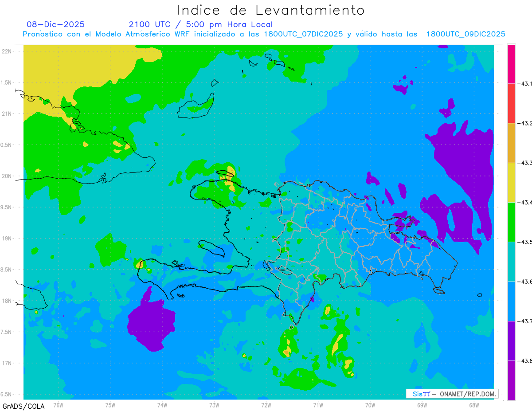
Task: Click the longitude label "74W"
Action: tap(162, 405)
